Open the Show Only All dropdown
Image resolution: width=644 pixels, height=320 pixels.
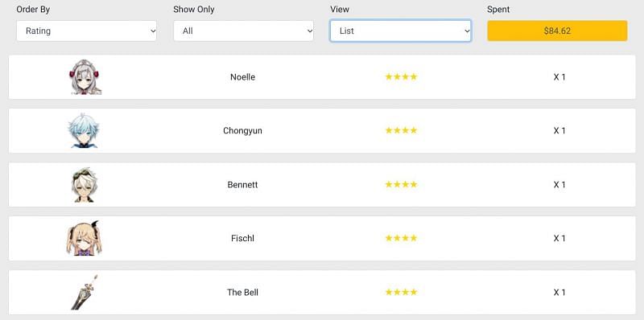point(244,31)
